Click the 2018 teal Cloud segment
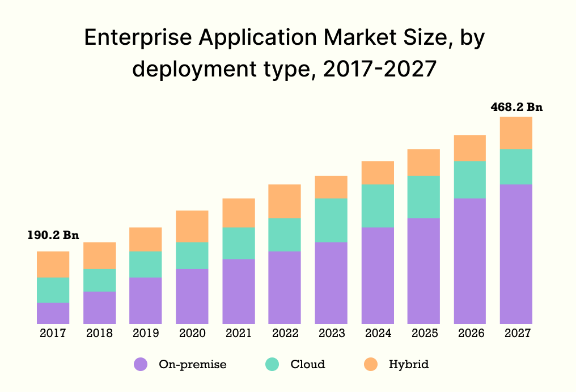Viewport: 576px width, 392px height. pos(100,280)
